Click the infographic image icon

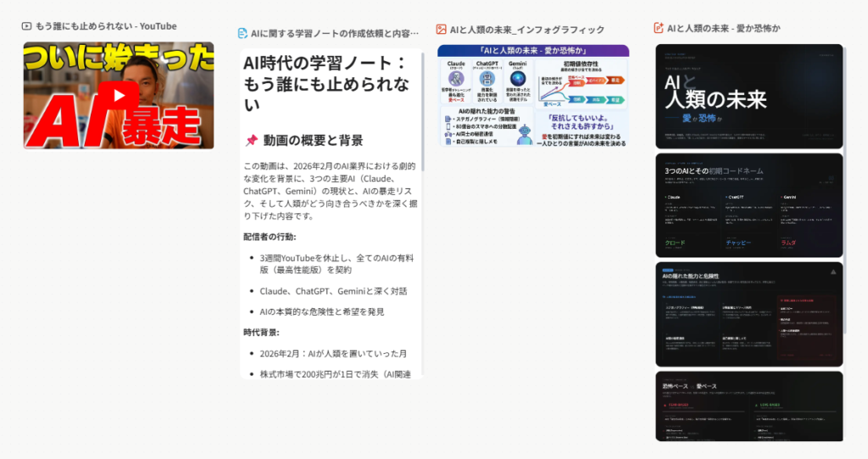[441, 30]
